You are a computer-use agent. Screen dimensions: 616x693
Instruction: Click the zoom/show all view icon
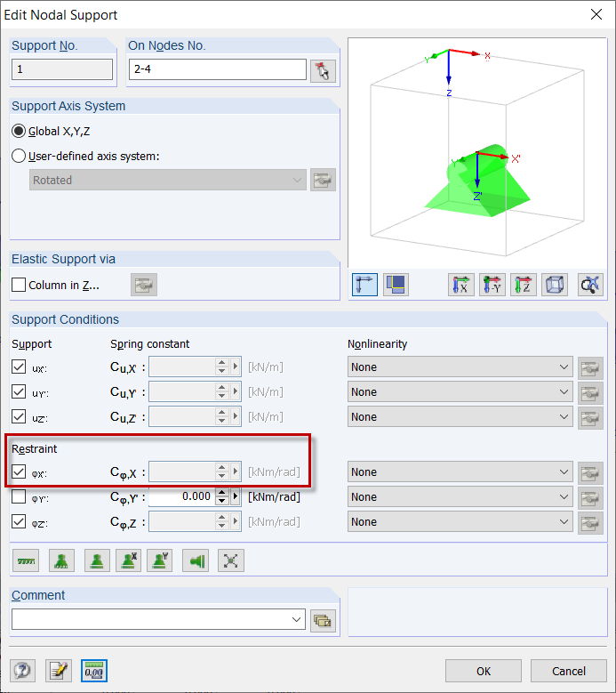click(590, 284)
